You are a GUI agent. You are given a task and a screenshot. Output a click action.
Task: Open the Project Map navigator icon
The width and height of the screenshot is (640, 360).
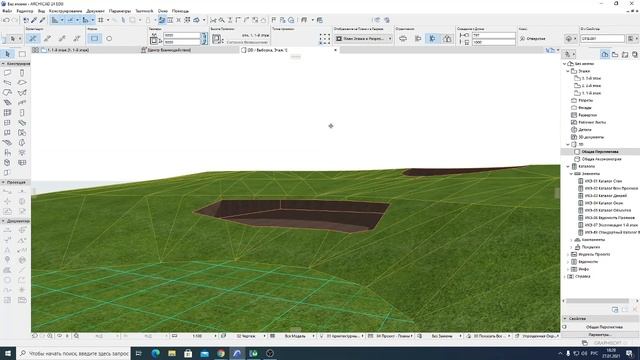pyautogui.click(x=605, y=54)
